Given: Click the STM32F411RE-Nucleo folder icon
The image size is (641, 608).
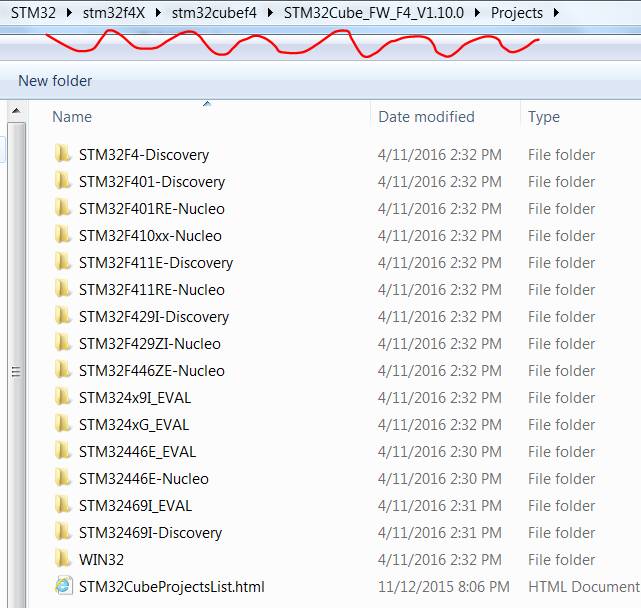Looking at the screenshot, I should tap(63, 289).
